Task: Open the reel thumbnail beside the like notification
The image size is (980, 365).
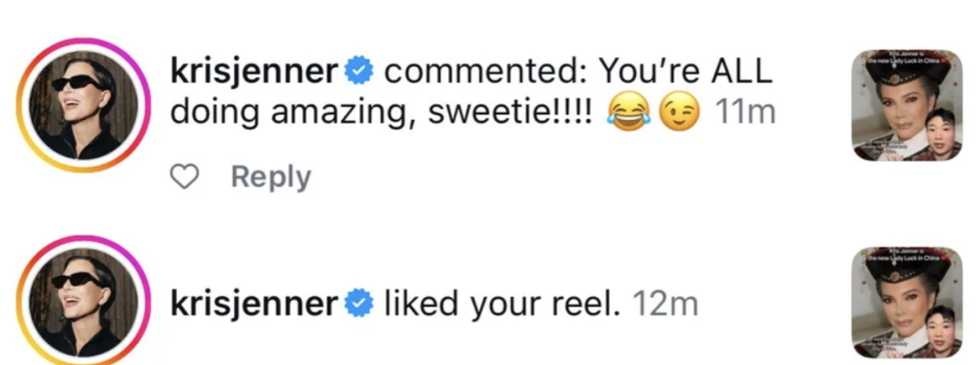Action: click(907, 301)
